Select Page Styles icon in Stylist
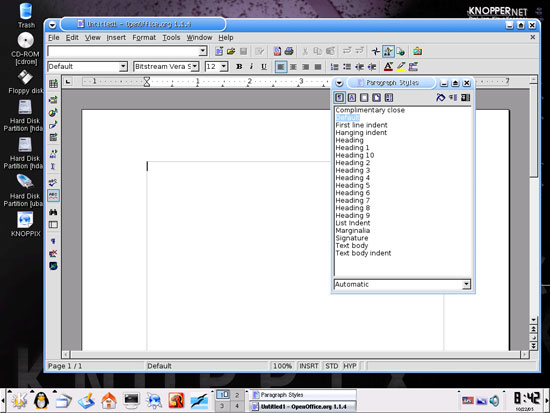The height and width of the screenshot is (413, 550). 376,98
